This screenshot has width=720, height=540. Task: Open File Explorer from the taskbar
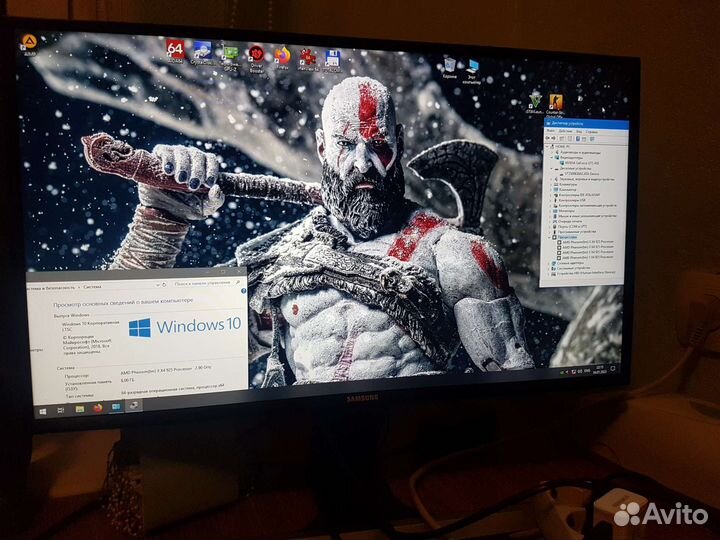click(x=79, y=409)
